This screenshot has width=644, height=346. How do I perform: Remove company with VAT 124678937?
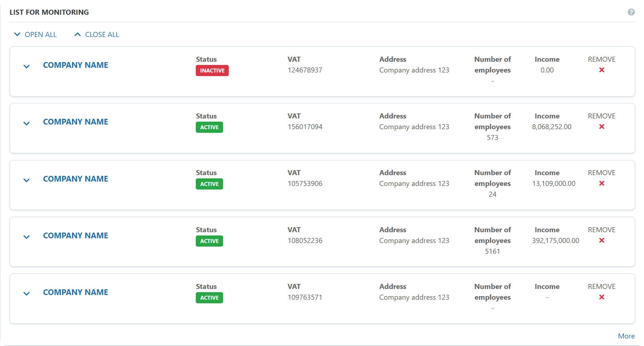pos(601,70)
